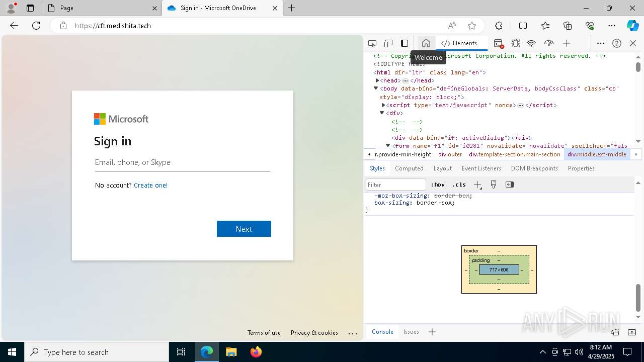Select div.middle.ext-middle breadcrumb

[597, 154]
